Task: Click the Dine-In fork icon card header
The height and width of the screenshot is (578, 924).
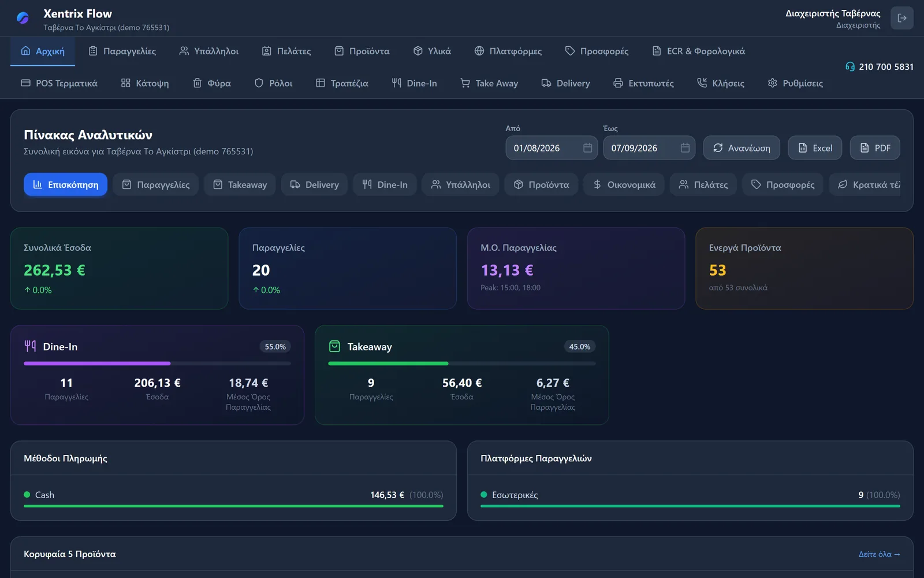Action: [x=30, y=346]
